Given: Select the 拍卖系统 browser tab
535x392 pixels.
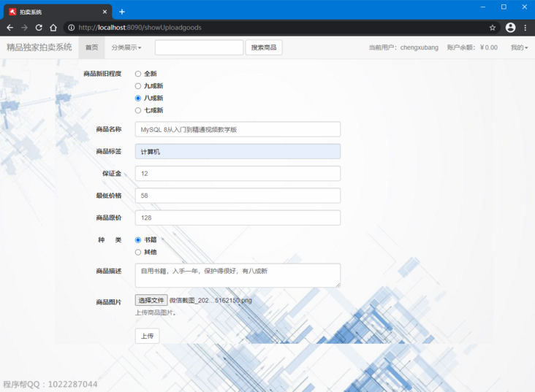Looking at the screenshot, I should click(x=58, y=12).
